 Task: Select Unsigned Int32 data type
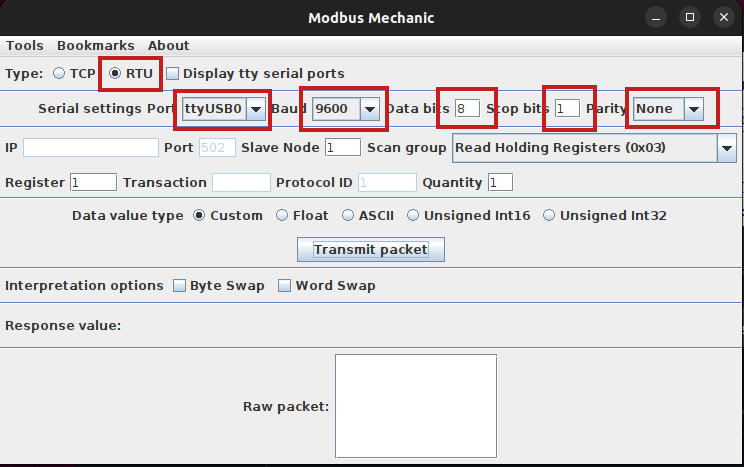[548, 215]
